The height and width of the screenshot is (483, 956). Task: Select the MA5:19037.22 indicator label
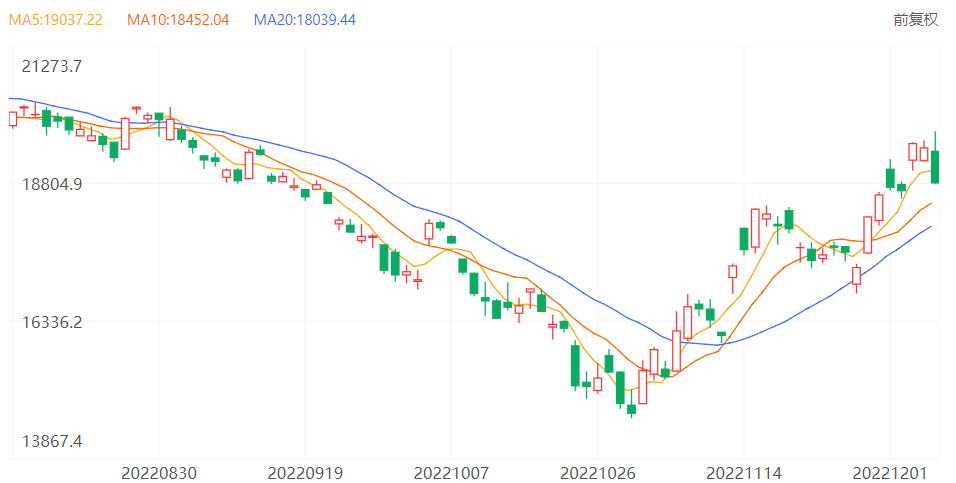tap(55, 20)
